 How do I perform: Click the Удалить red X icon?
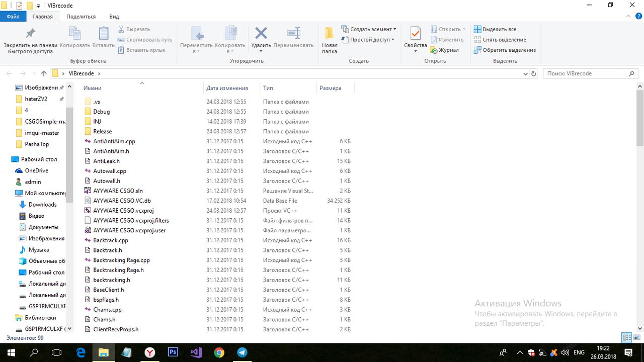click(x=261, y=33)
